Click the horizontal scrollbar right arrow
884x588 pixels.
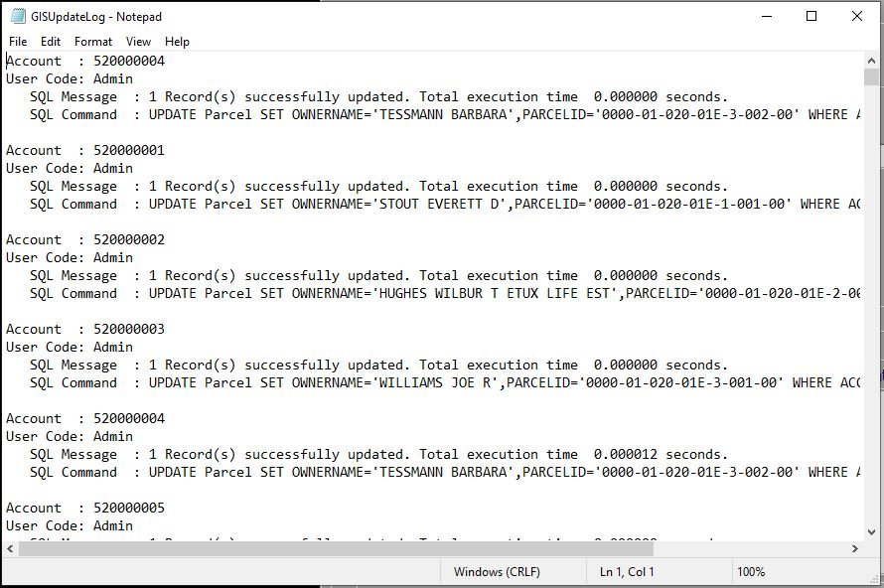854,548
